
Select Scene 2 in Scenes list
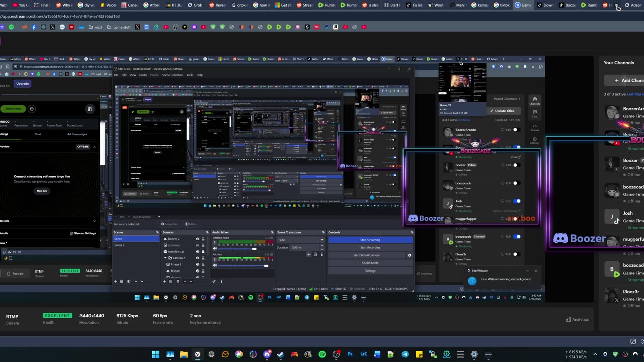(119, 245)
